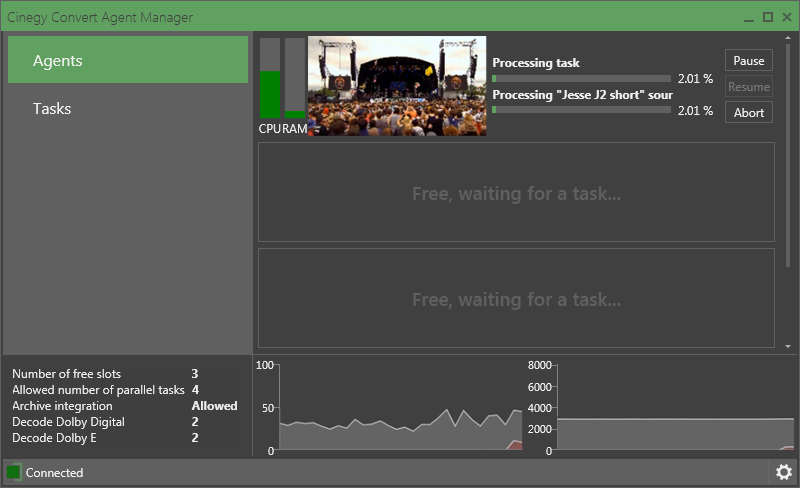Click the "Processing task" label
Viewport: 800px width, 488px height.
pyautogui.click(x=536, y=63)
